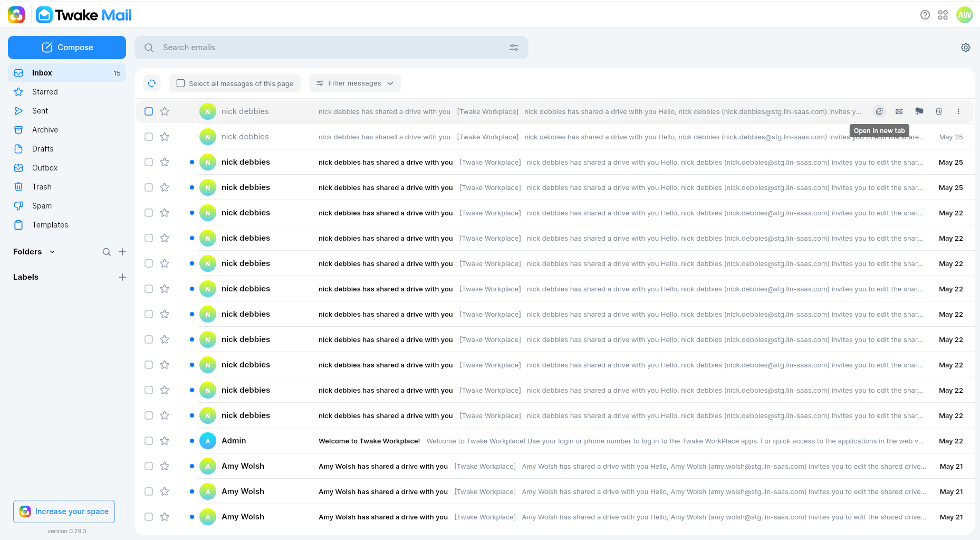Open advanced search filter options
The height and width of the screenshot is (540, 980).
pos(514,48)
